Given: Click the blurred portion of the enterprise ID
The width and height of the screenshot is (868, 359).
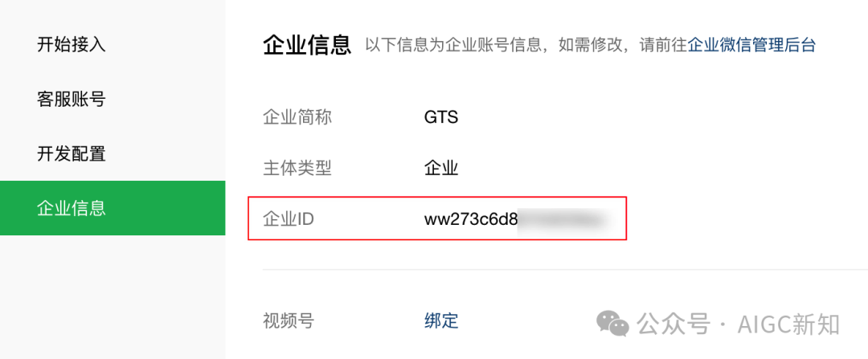Looking at the screenshot, I should (562, 219).
